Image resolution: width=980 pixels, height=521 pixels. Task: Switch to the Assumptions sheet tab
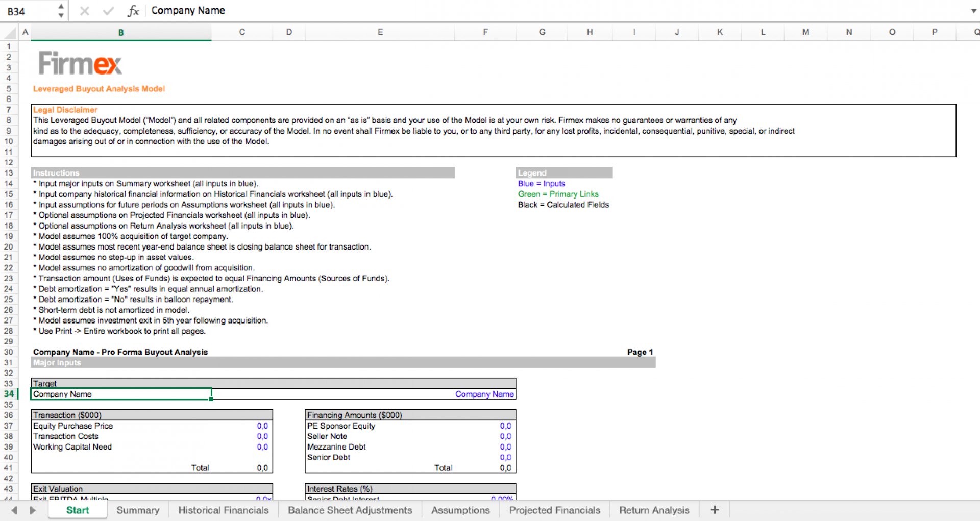click(460, 510)
